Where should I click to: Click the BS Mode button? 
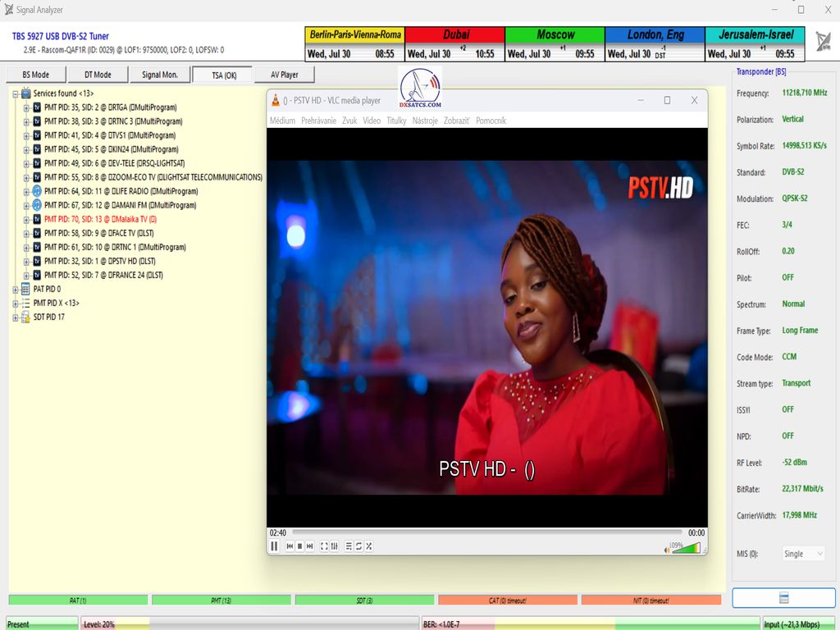35,75
